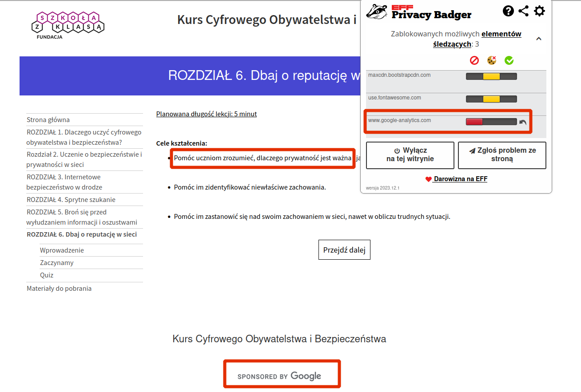Open Materiały do pobrania

click(59, 289)
